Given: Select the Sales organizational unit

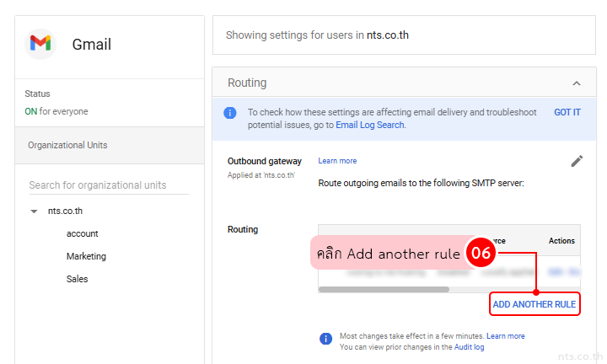Looking at the screenshot, I should point(77,279).
